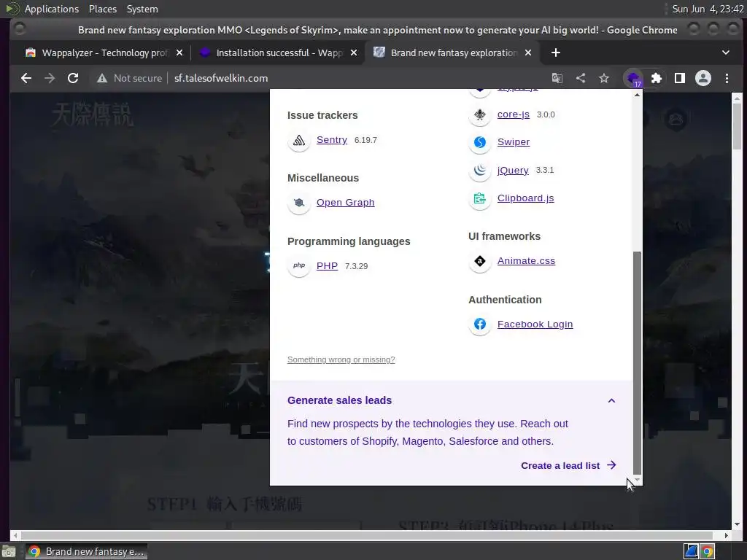Open the Sentry technology link
The image size is (747, 560).
[x=332, y=140]
